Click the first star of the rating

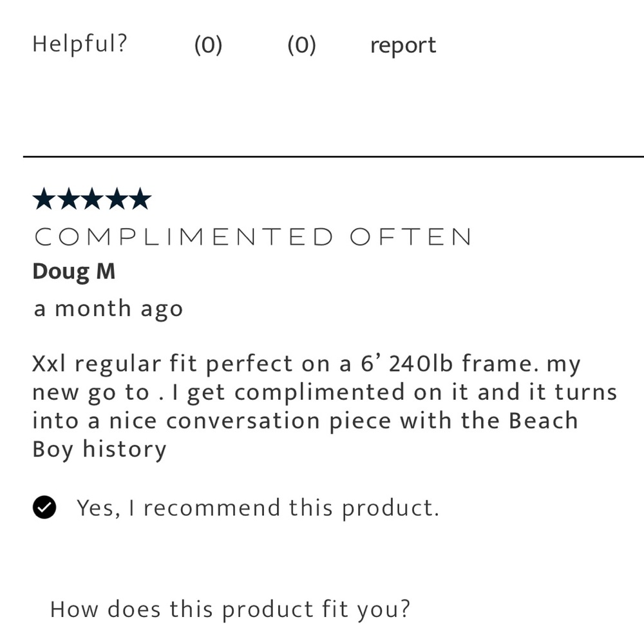tap(44, 200)
